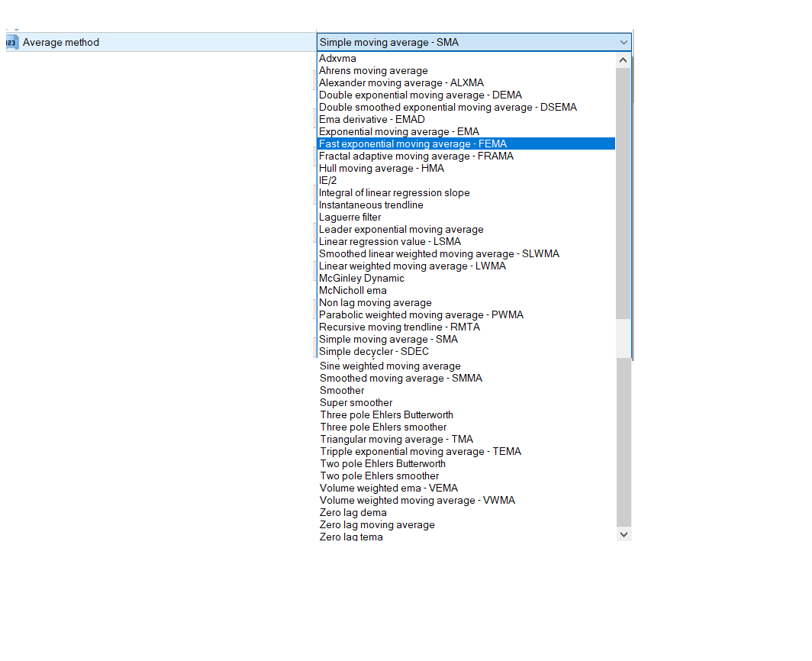Screen dimensions: 812x661
Task: Pick Recursive moving trendline - RMTA
Action: (x=400, y=327)
